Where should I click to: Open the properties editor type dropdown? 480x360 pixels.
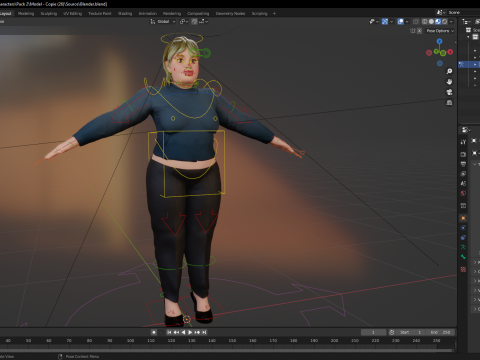[x=466, y=129]
